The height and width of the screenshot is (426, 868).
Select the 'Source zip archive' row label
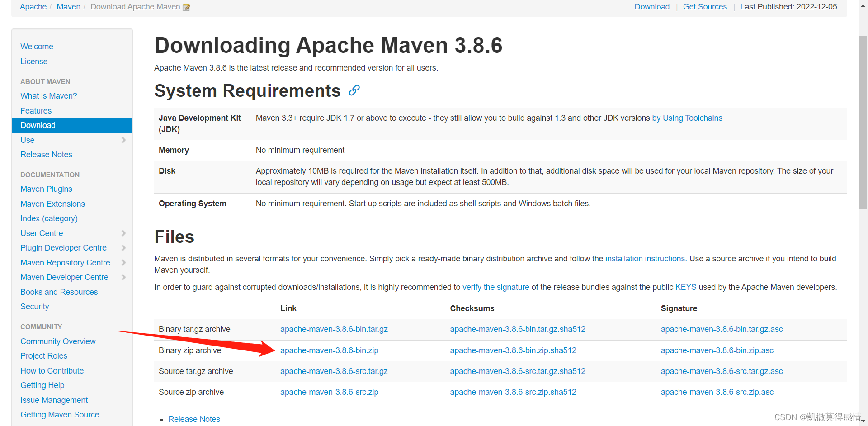pyautogui.click(x=191, y=392)
